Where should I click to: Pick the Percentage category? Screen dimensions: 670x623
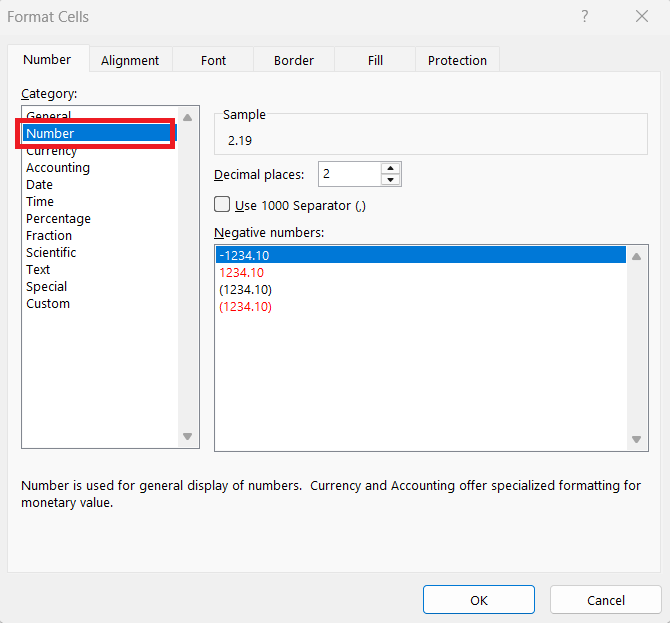click(100, 218)
